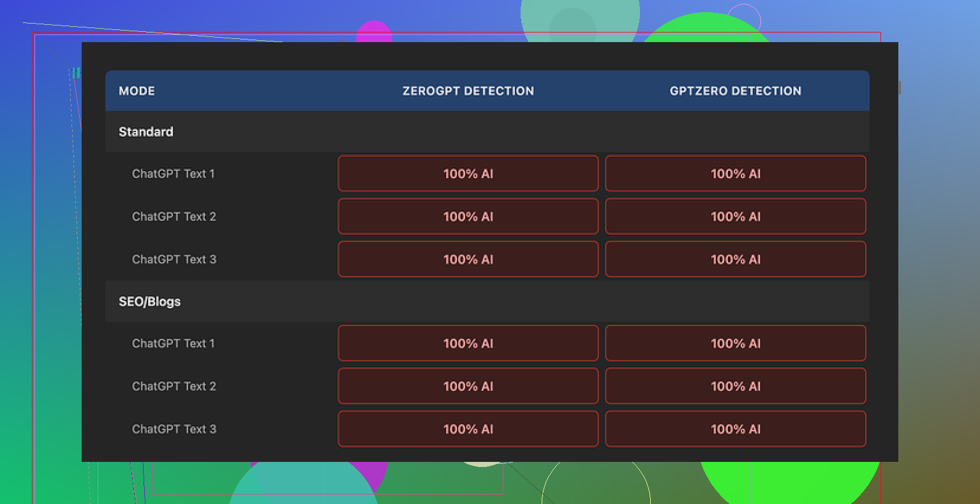Select GPTZero result for Standard ChatGPT Text 2
This screenshot has height=504, width=980.
pyautogui.click(x=735, y=216)
